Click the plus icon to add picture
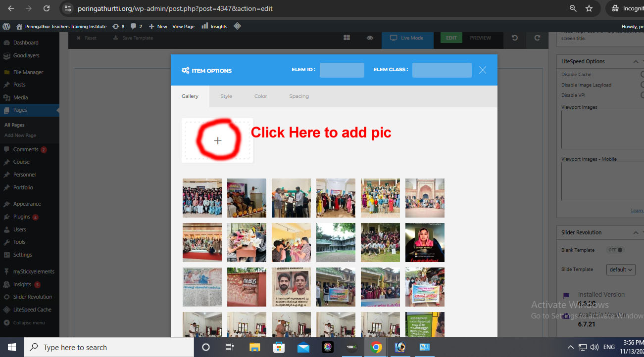The height and width of the screenshot is (357, 644). click(x=218, y=140)
